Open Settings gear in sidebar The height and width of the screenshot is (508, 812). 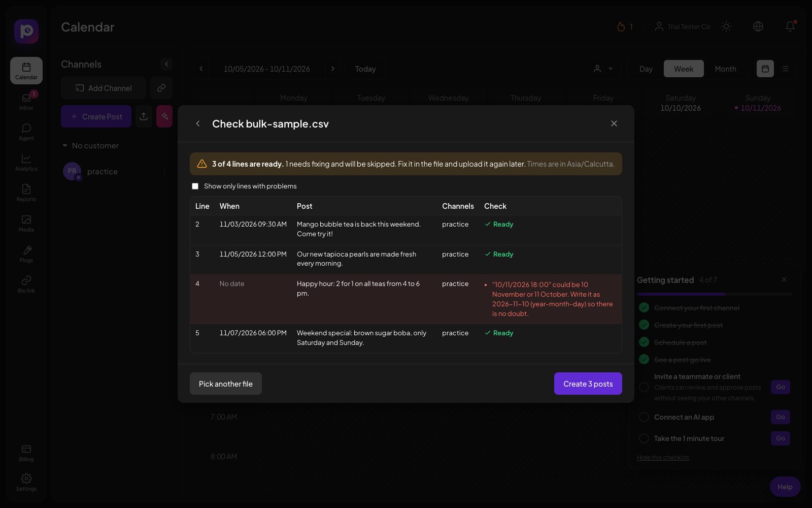tap(26, 482)
